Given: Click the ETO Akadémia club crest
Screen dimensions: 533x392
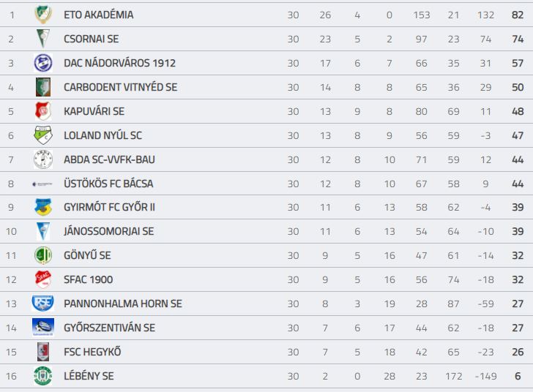Looking at the screenshot, I should (43, 15).
